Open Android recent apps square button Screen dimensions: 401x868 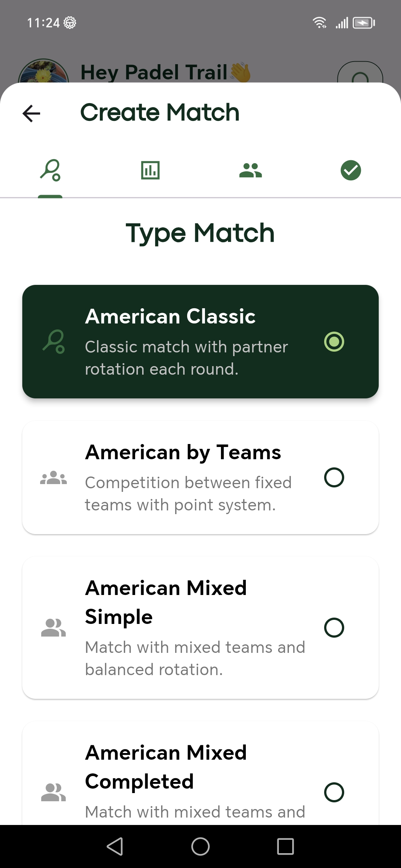[285, 846]
